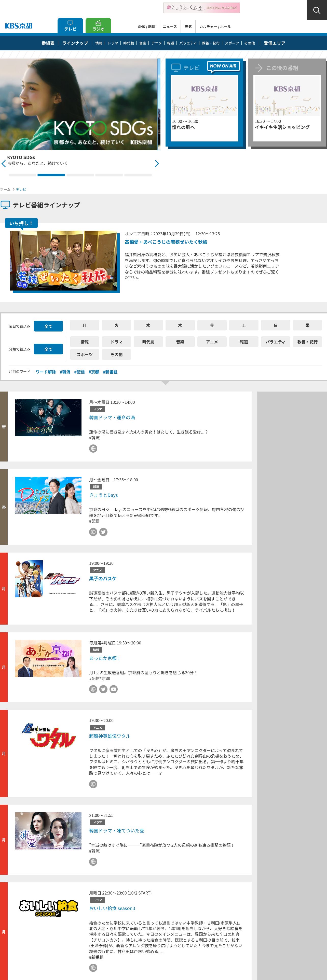Viewport: 327px width, 980px height.
Task: Click the 黒子のバスケ program thumbnail
Action: 48,579
